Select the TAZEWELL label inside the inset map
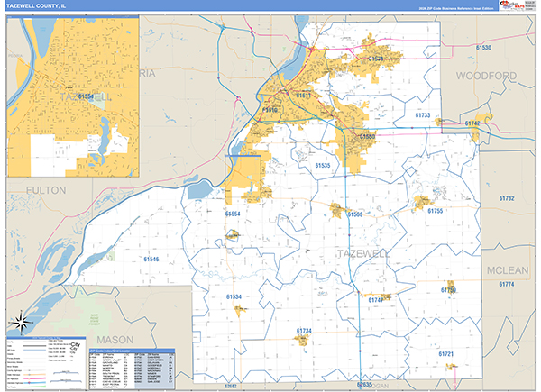This screenshot has width=541, height=392. click(86, 97)
